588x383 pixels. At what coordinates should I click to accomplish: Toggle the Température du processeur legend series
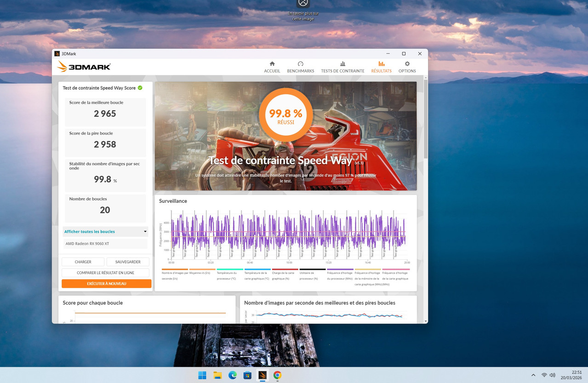click(230, 275)
